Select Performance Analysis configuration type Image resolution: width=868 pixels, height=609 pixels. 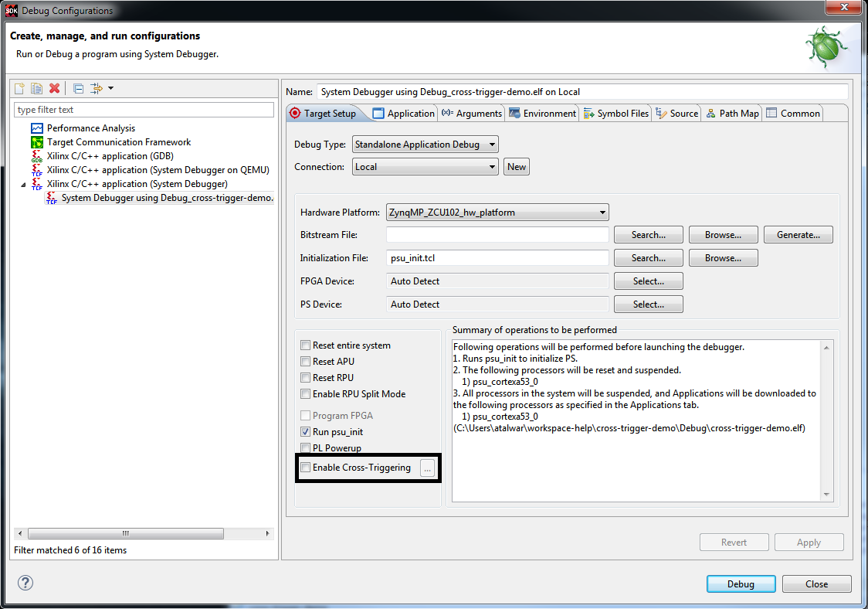pos(91,128)
